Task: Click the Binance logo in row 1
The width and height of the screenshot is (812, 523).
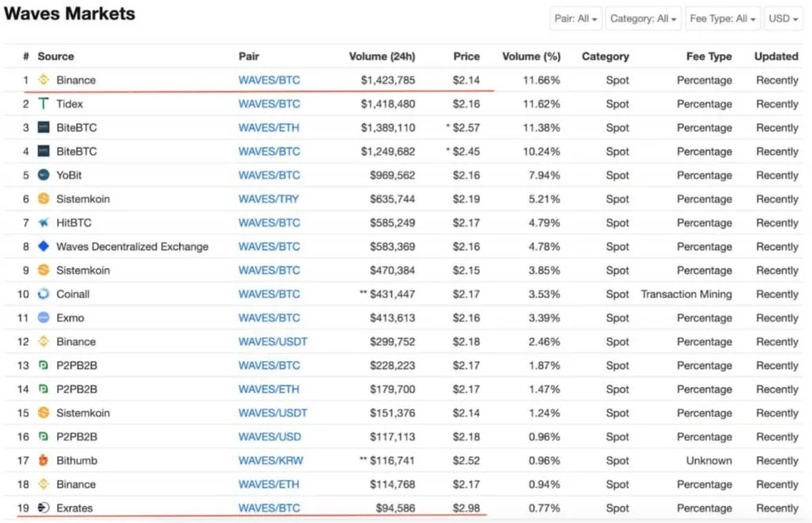Action: tap(44, 80)
